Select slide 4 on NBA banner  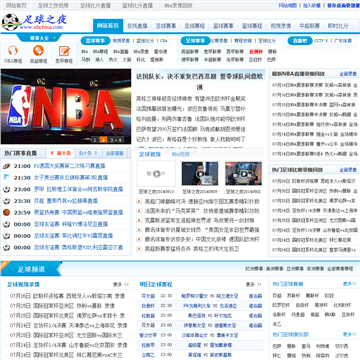(120, 140)
